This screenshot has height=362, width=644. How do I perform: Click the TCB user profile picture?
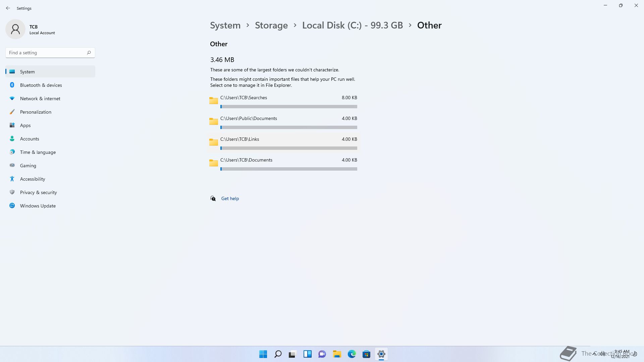pyautogui.click(x=15, y=29)
